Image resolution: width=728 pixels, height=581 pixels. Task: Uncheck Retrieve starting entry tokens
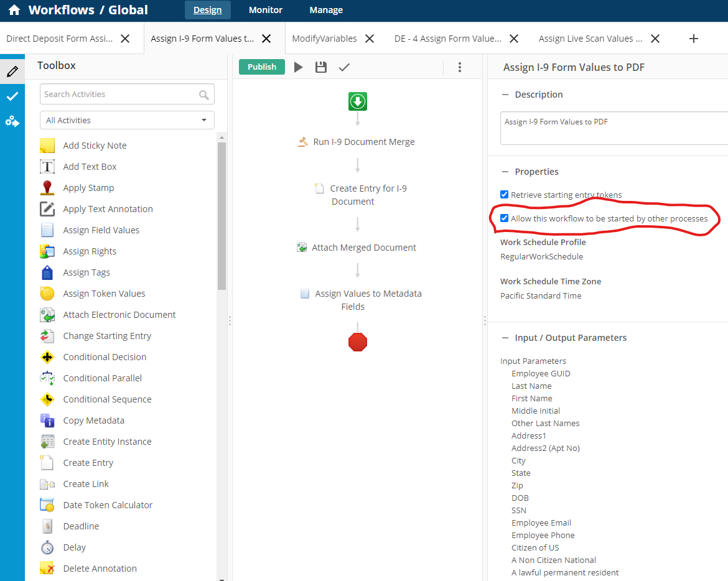505,195
